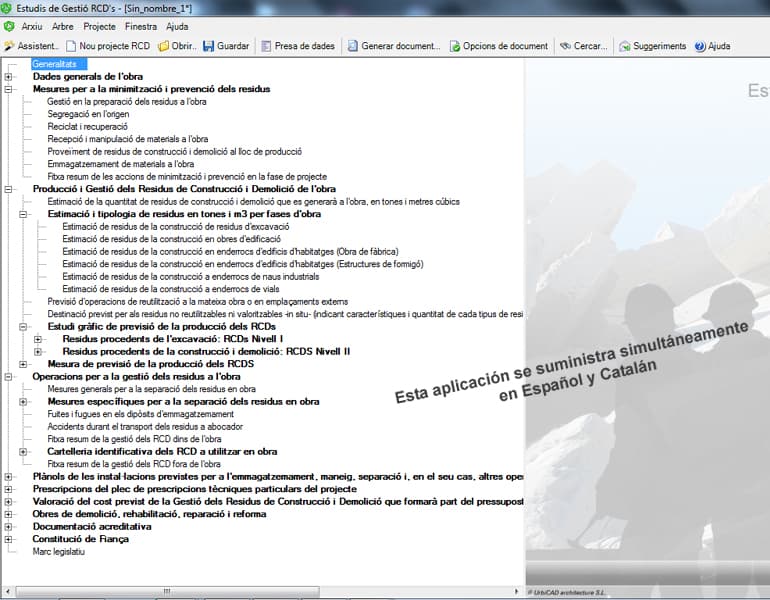Expand Mesures específiques per a la separació
The image size is (770, 600).
23,402
